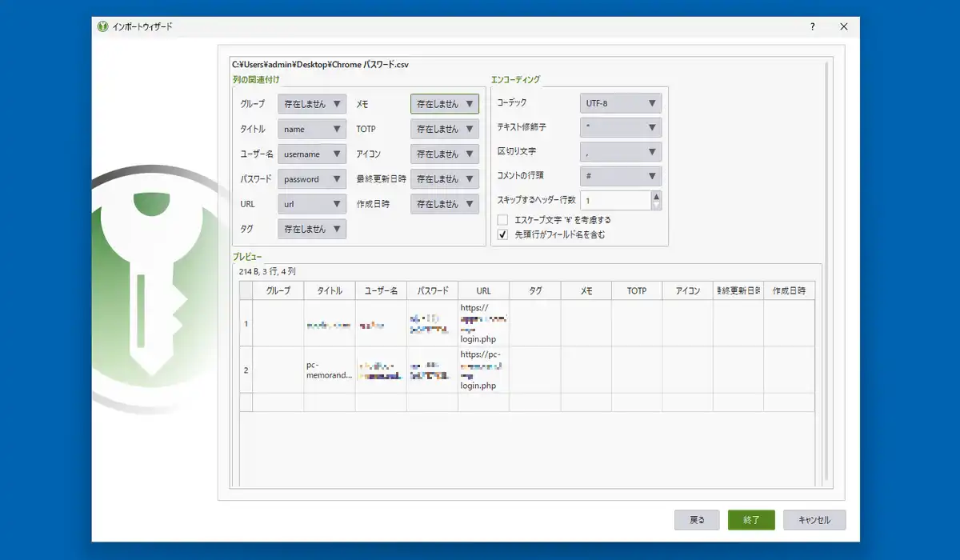Click the タイトル preview column header
960x560 pixels.
(x=330, y=291)
